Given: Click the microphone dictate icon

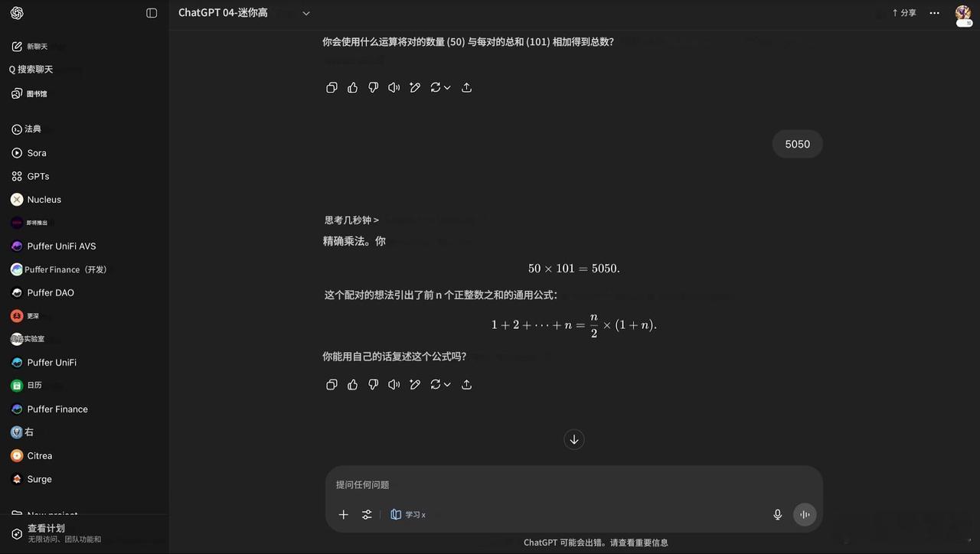Looking at the screenshot, I should (778, 515).
